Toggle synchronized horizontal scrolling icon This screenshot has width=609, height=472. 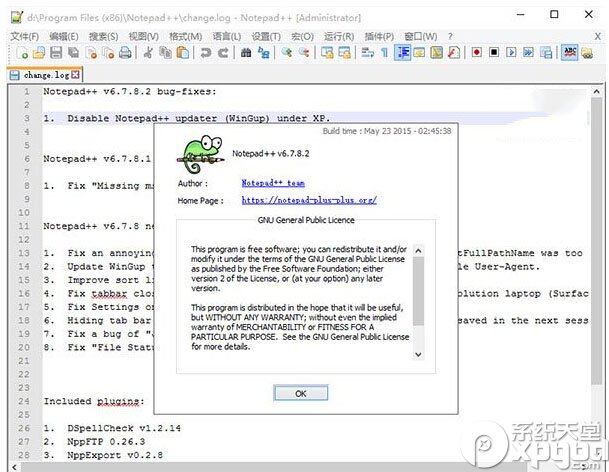[345, 52]
